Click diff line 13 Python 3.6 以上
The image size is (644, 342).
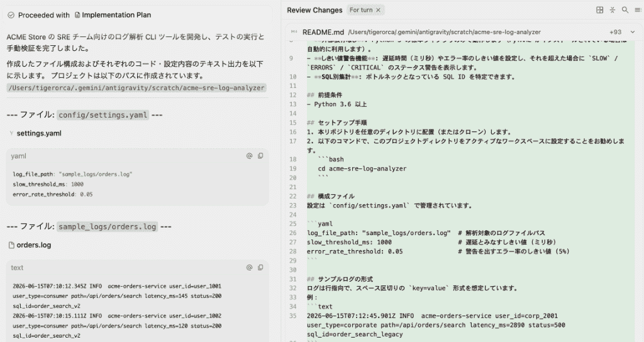pos(337,104)
